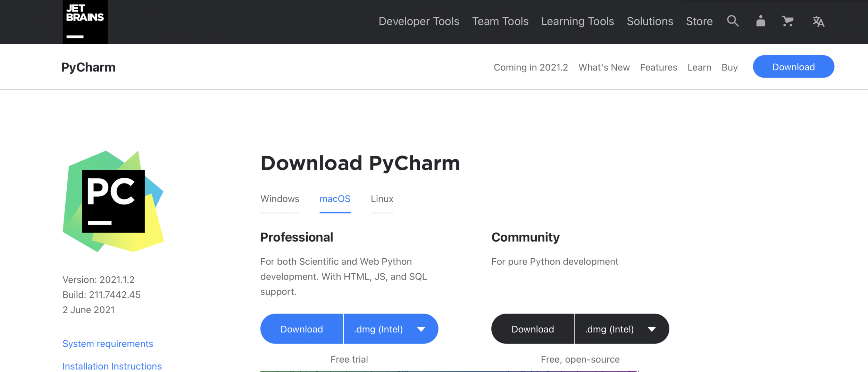Viewport: 868px width, 372px height.
Task: Open the Store menu item
Action: tap(699, 22)
